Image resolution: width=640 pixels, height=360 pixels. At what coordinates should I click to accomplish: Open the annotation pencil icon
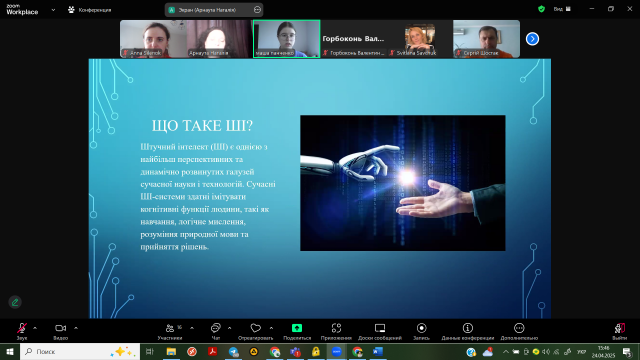15,302
